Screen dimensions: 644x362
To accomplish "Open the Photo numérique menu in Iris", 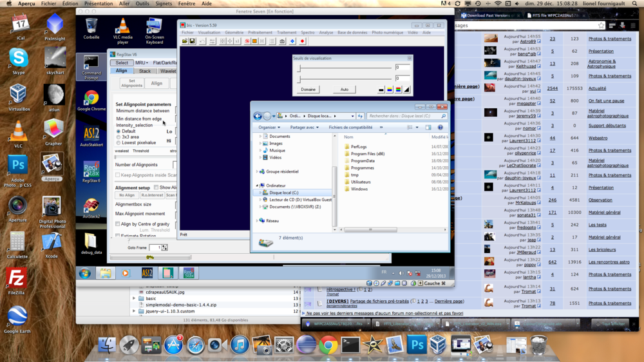I will tap(387, 32).
